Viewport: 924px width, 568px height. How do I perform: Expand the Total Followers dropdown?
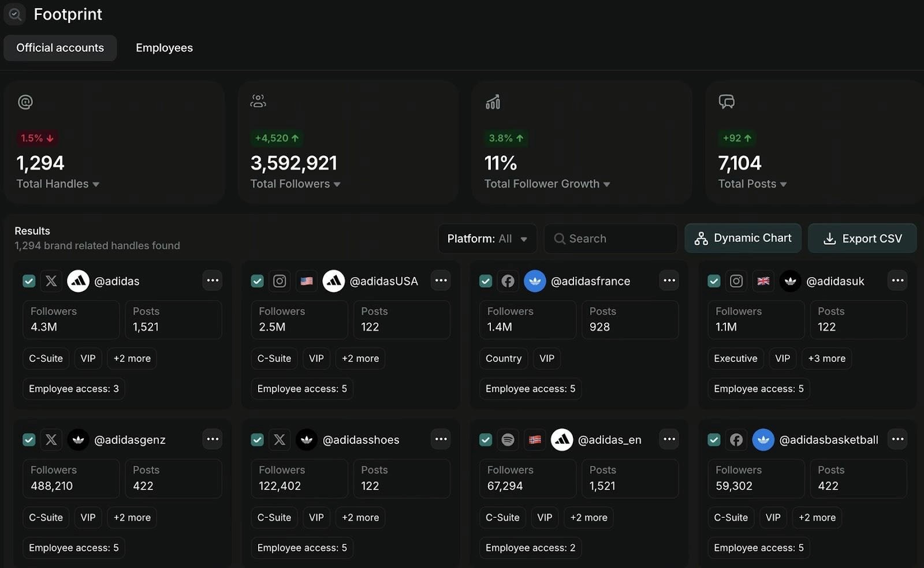(x=296, y=184)
